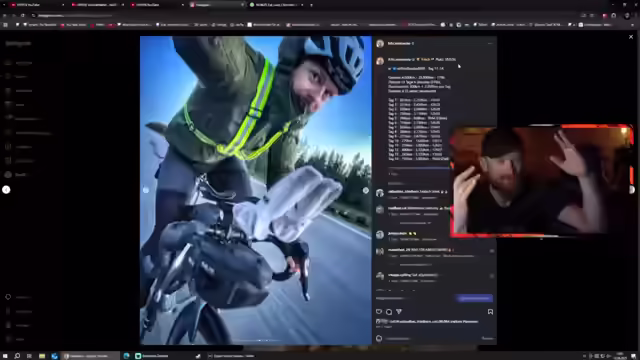Open a new browser tab
The height and width of the screenshot is (360, 640).
coord(311,5)
